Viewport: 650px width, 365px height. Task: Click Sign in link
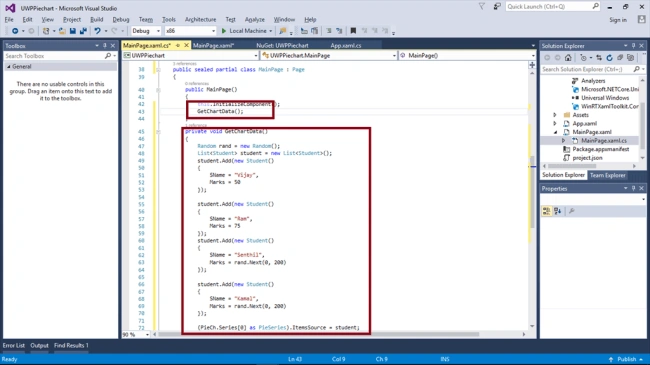click(x=618, y=20)
